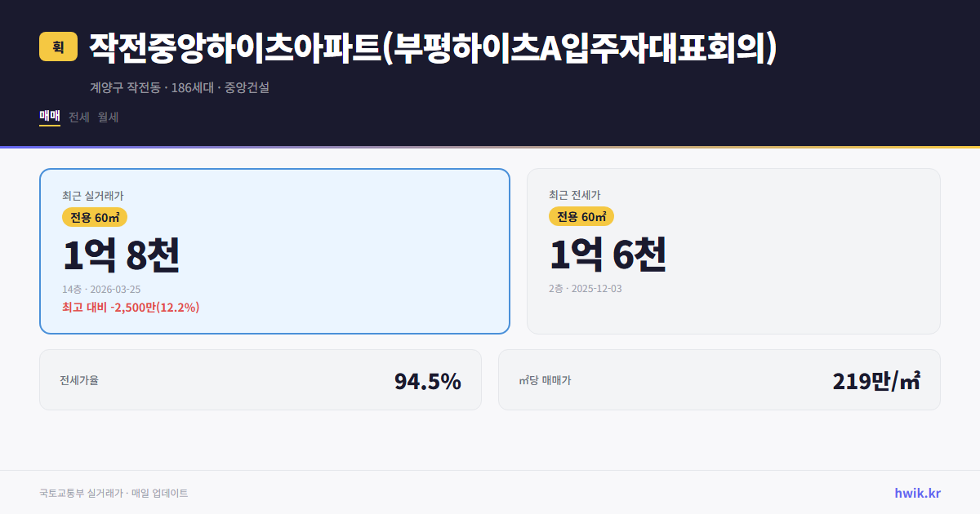
Task: Open the 최근 전세가 price card
Action: pos(733,250)
